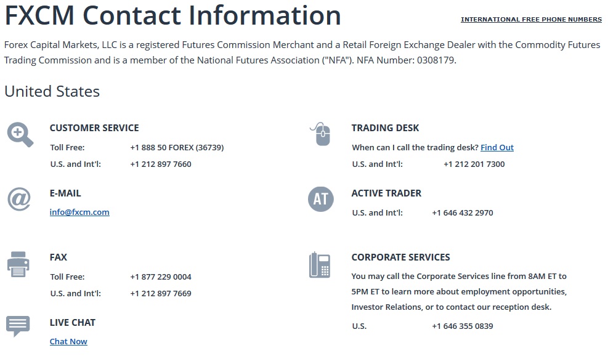The height and width of the screenshot is (364, 608).
Task: Click Corporate Services number +1 646 355 0839
Action: (x=463, y=326)
